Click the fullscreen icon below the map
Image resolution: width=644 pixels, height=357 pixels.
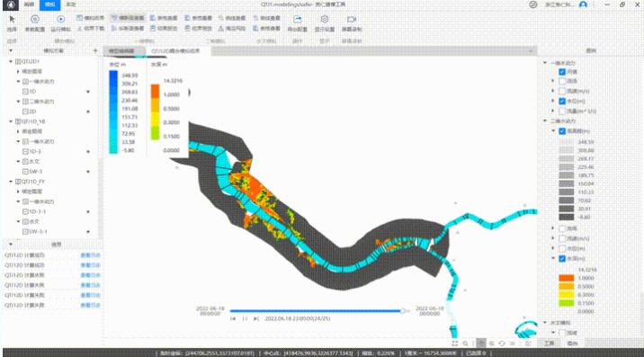[x=454, y=343]
